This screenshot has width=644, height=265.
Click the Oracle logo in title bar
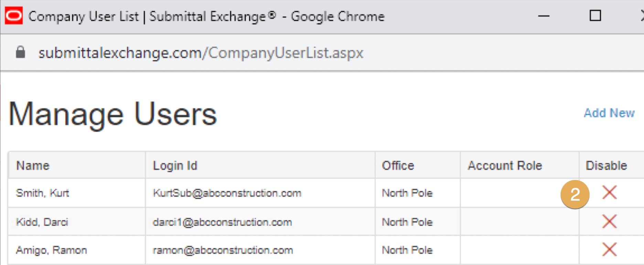coord(14,16)
